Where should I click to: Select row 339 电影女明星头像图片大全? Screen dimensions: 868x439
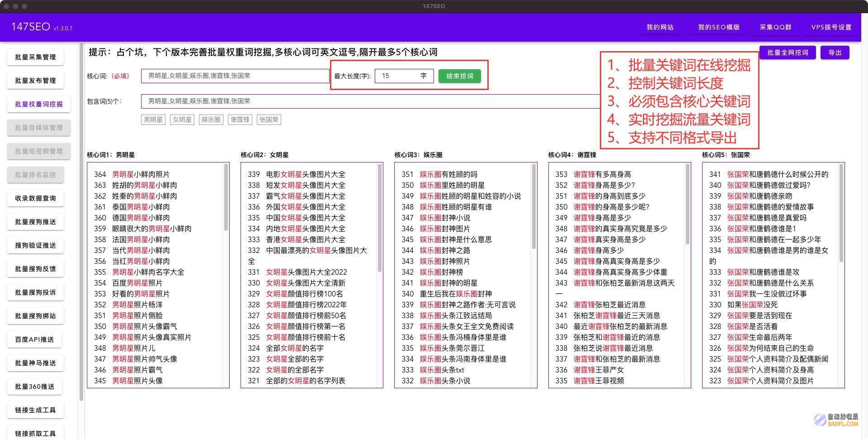click(297, 174)
